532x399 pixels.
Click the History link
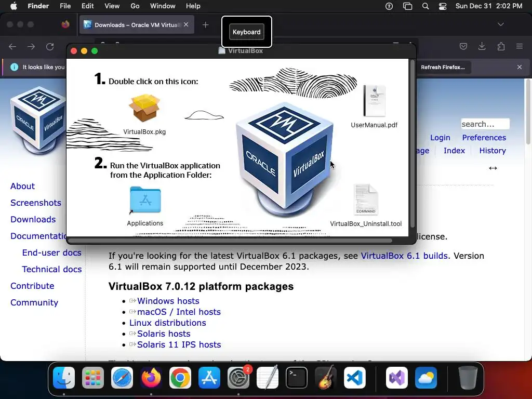[x=493, y=150]
